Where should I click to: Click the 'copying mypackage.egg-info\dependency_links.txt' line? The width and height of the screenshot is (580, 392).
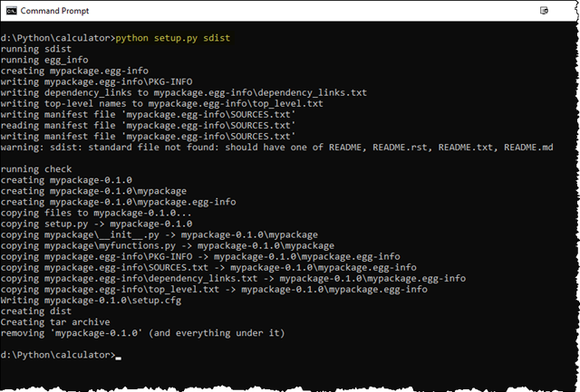tap(233, 279)
